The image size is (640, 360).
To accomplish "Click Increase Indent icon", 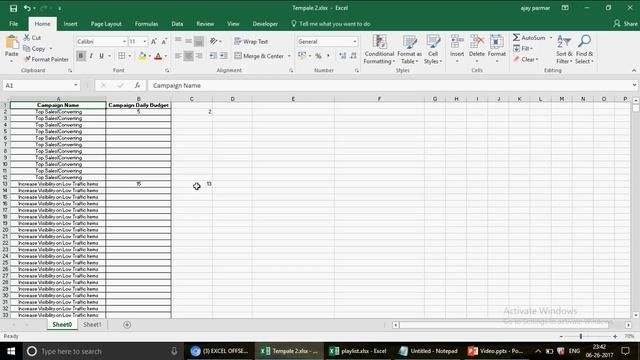I will [x=223, y=56].
